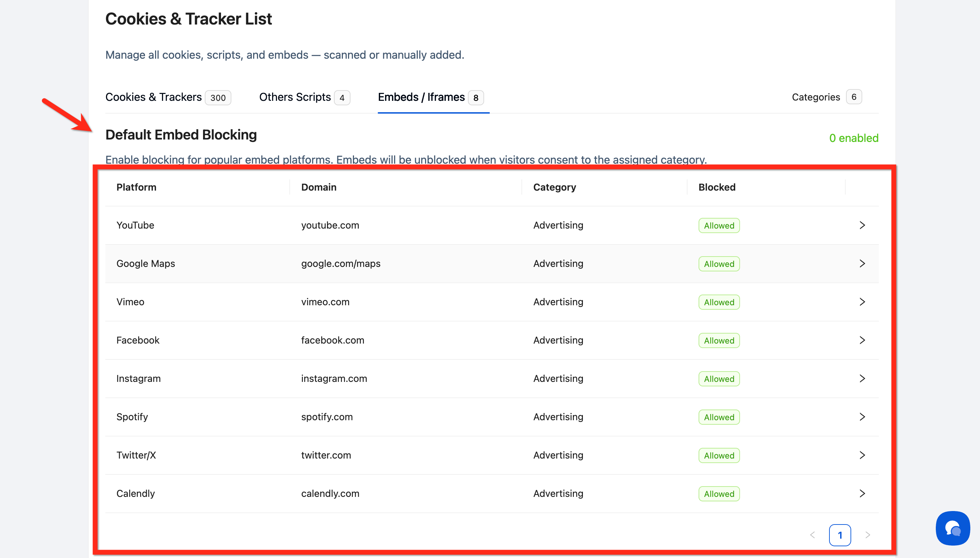Go to previous page arrow
Screen dimensions: 980x558
(812, 535)
